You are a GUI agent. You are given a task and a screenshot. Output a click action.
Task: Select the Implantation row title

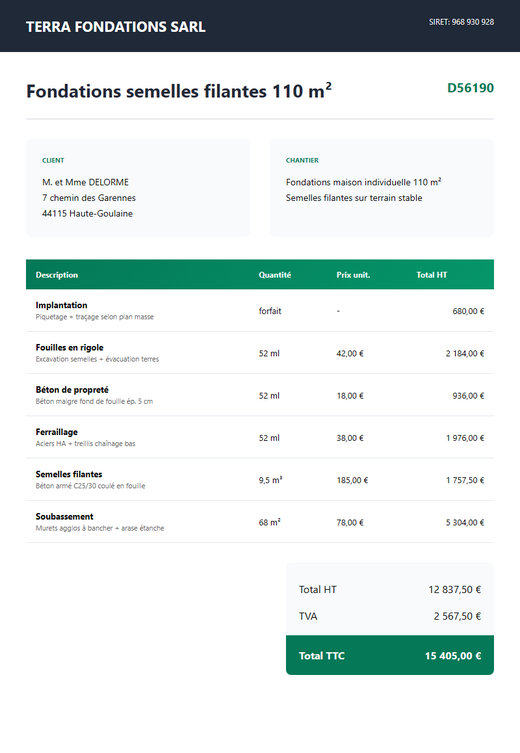tap(61, 305)
